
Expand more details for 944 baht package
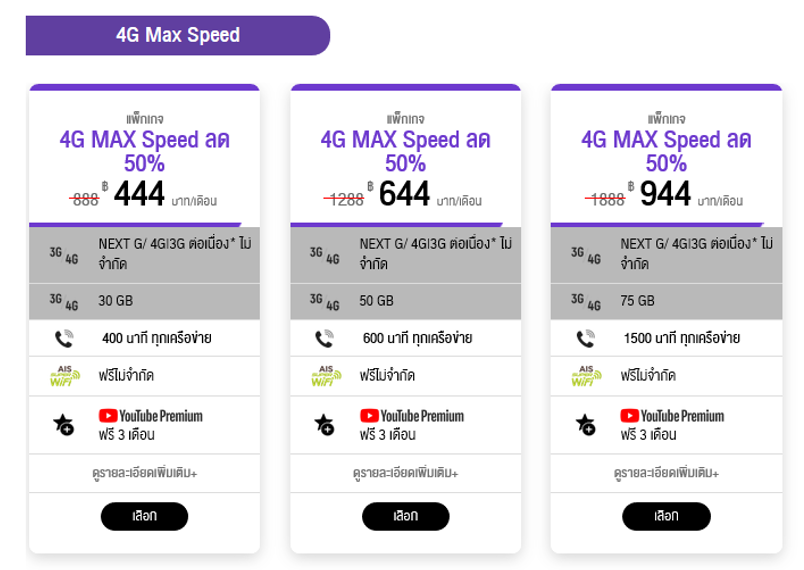pos(666,473)
